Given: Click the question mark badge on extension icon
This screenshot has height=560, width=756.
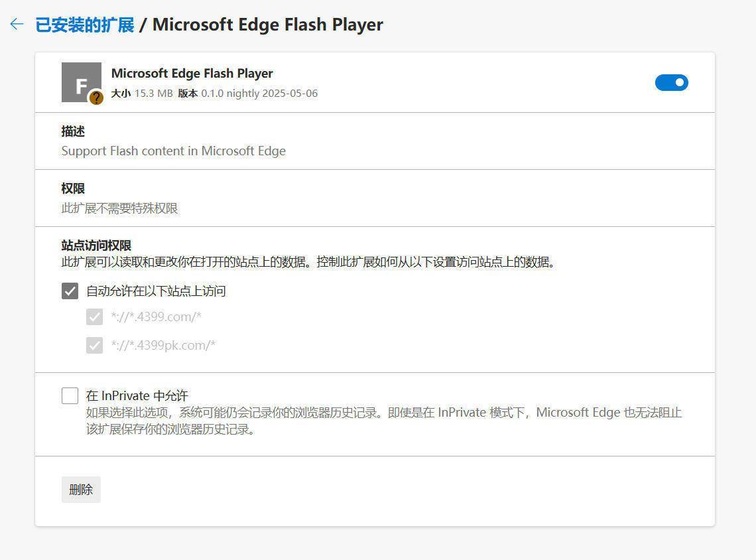Looking at the screenshot, I should 96,98.
